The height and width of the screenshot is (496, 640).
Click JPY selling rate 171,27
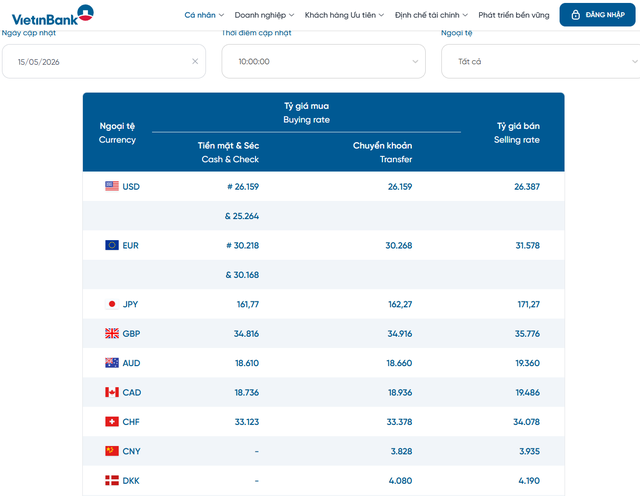coord(529,304)
